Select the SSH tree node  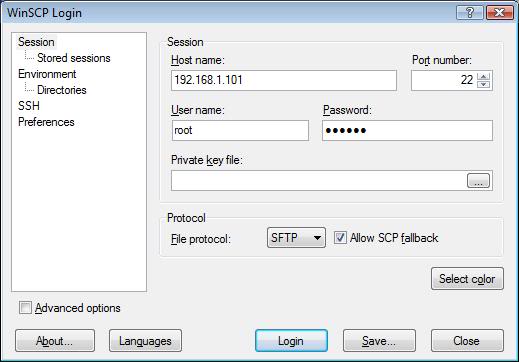(29, 106)
